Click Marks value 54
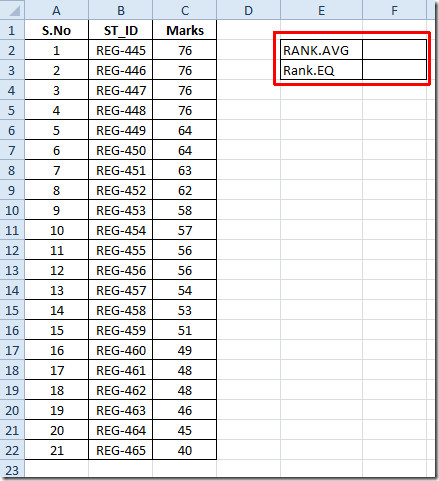The image size is (439, 481). [x=185, y=290]
